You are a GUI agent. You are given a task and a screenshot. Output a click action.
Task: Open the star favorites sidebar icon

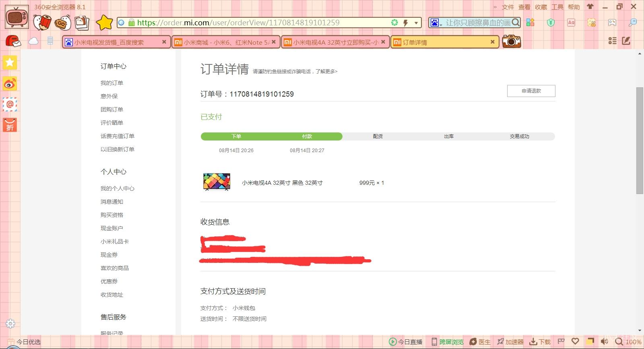coord(10,62)
